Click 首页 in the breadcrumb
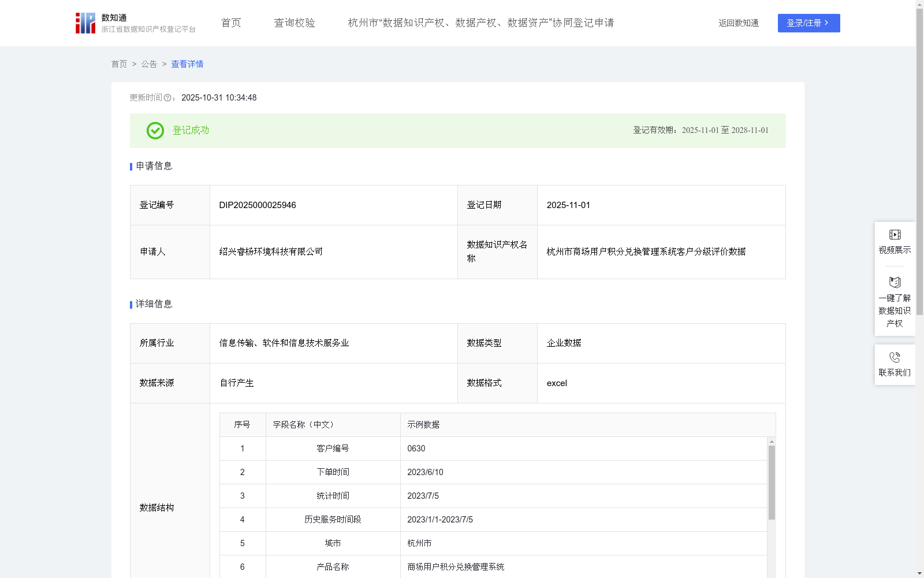924x578 pixels. pyautogui.click(x=119, y=64)
